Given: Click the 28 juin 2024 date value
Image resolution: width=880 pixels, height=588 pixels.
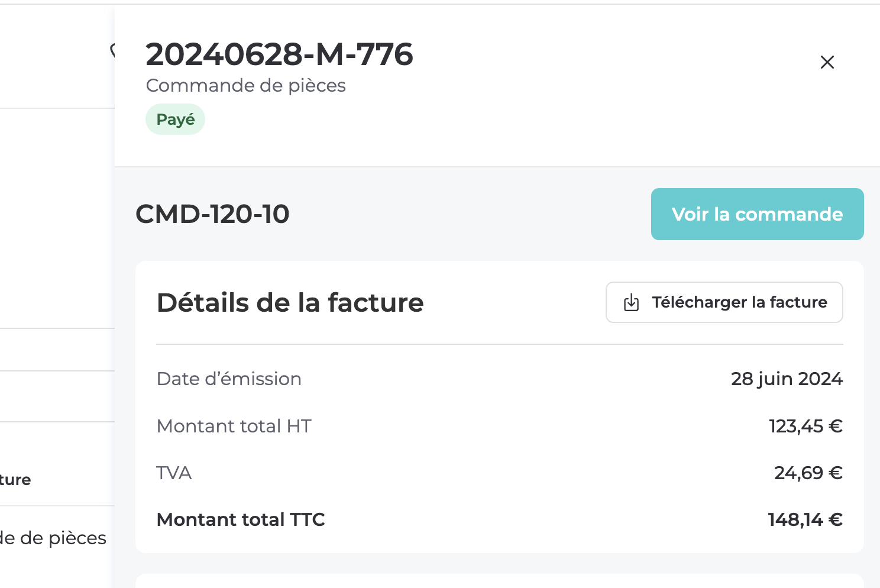Looking at the screenshot, I should tap(787, 379).
